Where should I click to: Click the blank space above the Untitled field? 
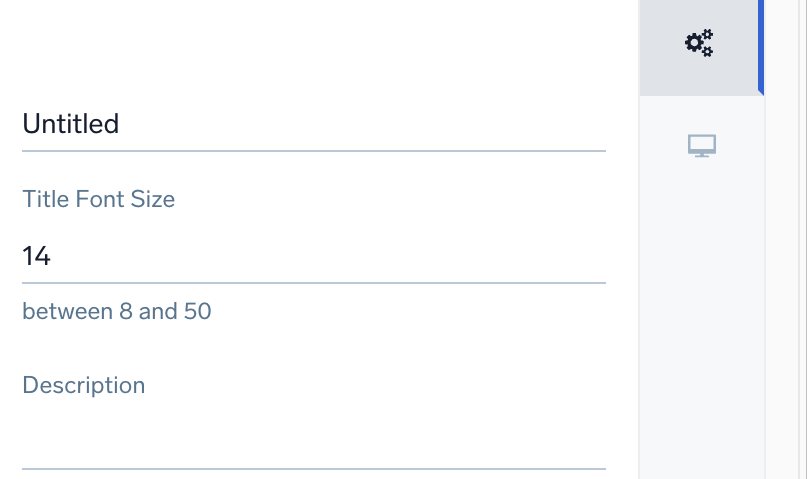click(300, 50)
